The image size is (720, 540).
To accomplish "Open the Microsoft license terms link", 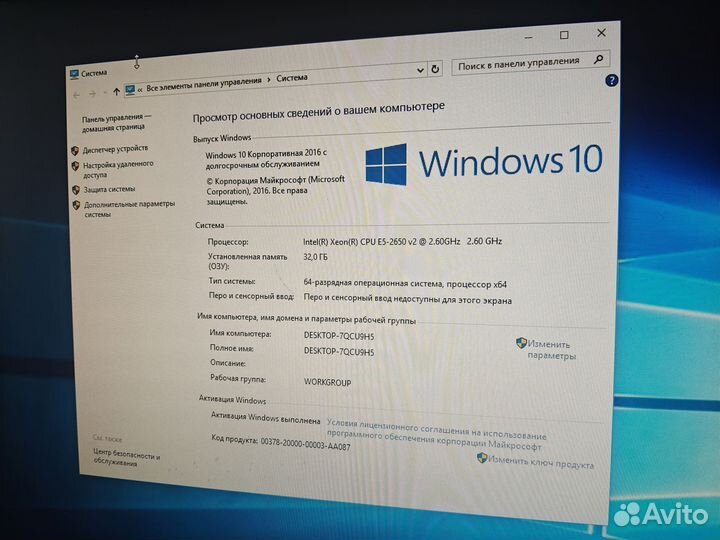I will [x=436, y=434].
